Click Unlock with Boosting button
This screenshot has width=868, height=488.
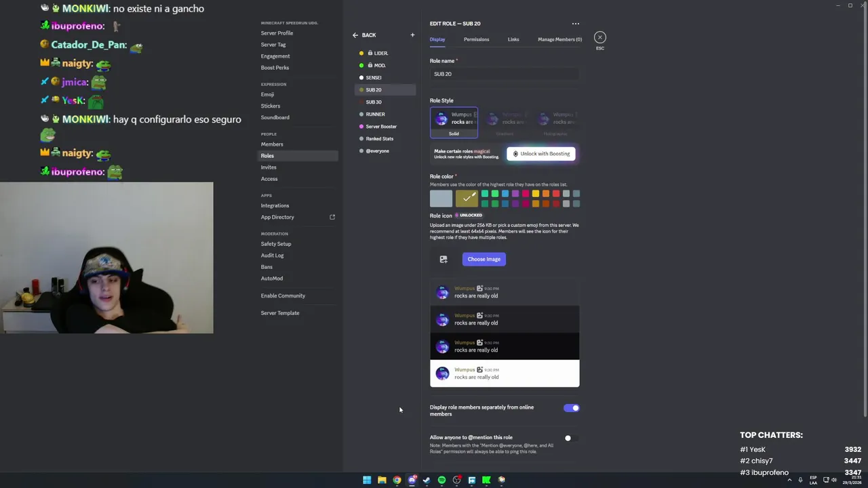coord(541,154)
